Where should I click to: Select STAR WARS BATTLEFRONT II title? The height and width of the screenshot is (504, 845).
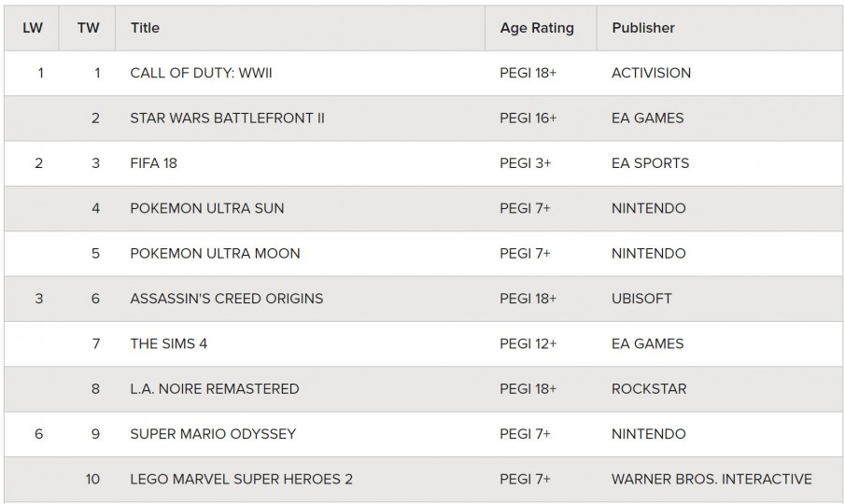tap(227, 119)
